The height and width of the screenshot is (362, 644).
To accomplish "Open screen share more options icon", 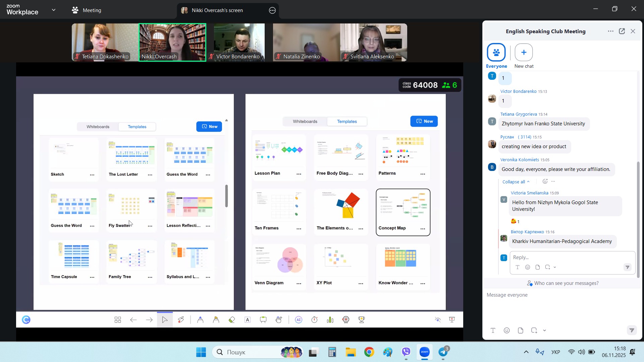I will pyautogui.click(x=272, y=10).
